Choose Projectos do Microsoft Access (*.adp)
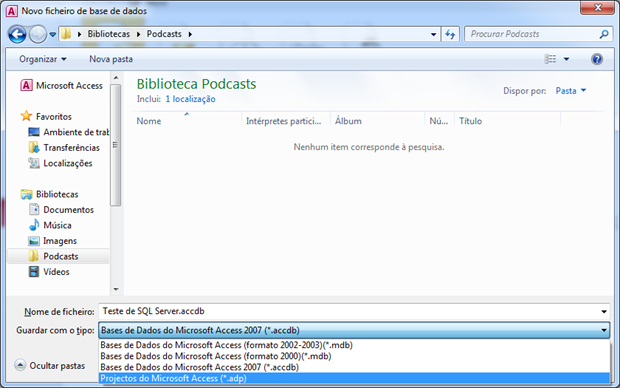620x388 pixels. tap(354, 378)
